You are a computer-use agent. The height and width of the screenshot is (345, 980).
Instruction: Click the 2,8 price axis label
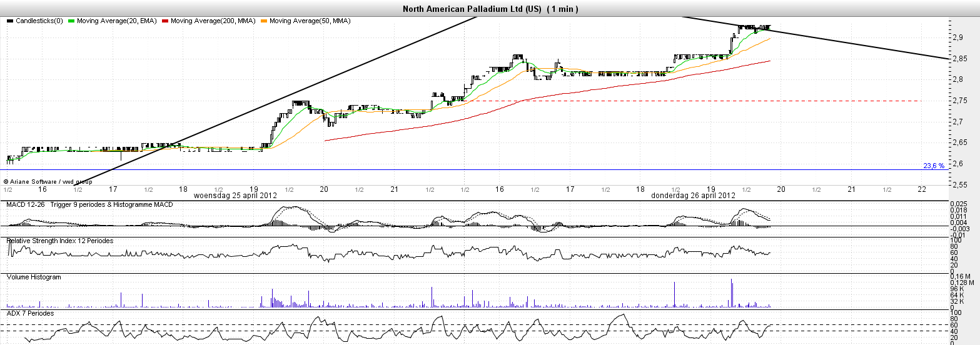pyautogui.click(x=957, y=79)
